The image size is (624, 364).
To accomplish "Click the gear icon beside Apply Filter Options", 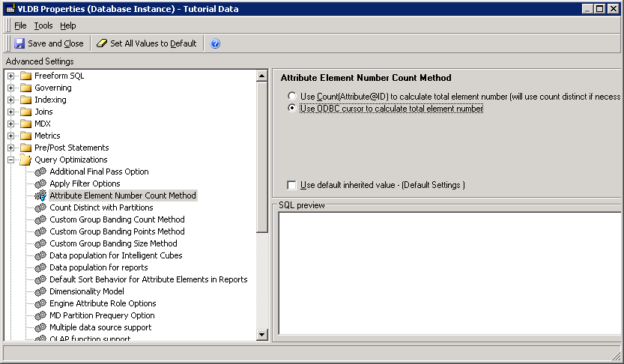I will (x=40, y=183).
